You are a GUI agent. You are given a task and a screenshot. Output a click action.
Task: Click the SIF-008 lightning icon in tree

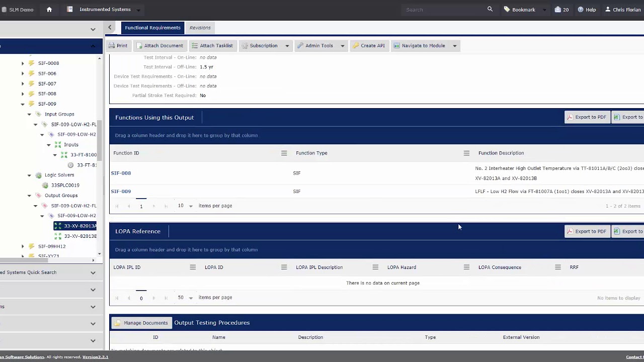click(32, 94)
